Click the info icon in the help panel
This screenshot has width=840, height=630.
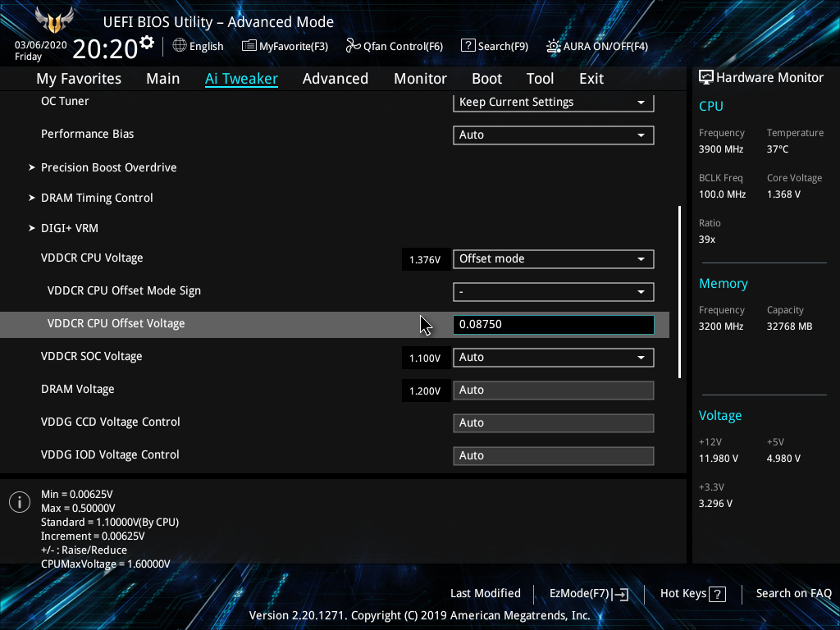pos(20,502)
